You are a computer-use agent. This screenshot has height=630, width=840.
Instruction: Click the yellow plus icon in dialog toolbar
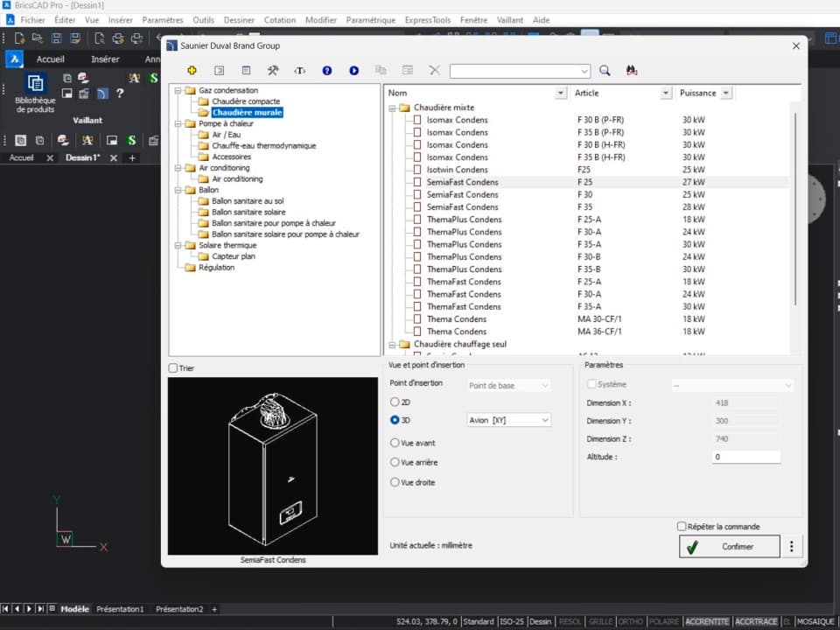[x=192, y=71]
